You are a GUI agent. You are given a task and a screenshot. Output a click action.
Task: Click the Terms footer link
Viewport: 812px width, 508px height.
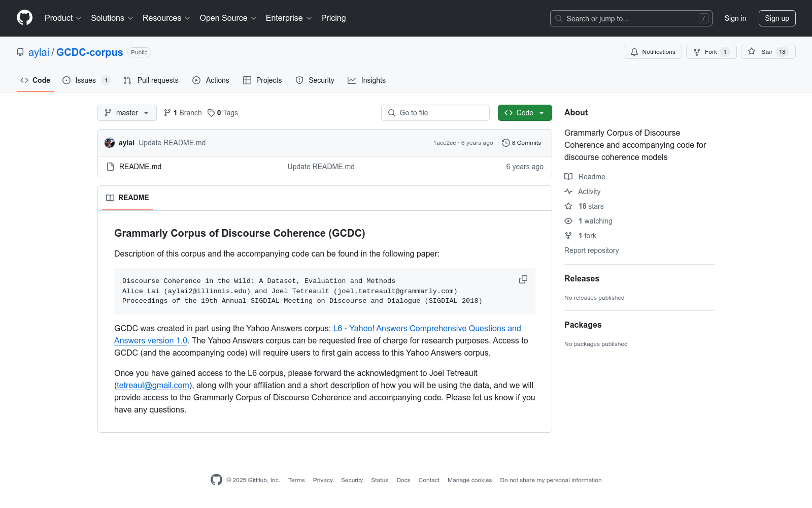tap(296, 480)
